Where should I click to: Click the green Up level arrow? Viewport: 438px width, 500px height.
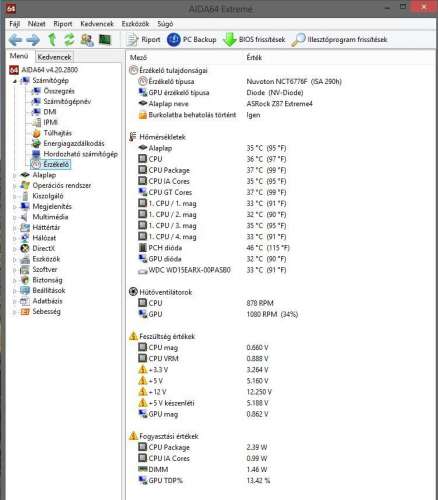(x=52, y=40)
